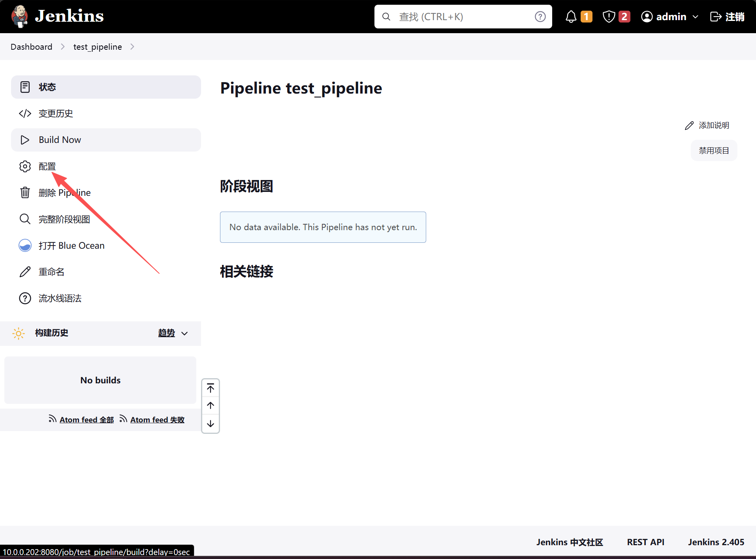Click the up arrow in build history pager
The height and width of the screenshot is (559, 756).
point(211,405)
